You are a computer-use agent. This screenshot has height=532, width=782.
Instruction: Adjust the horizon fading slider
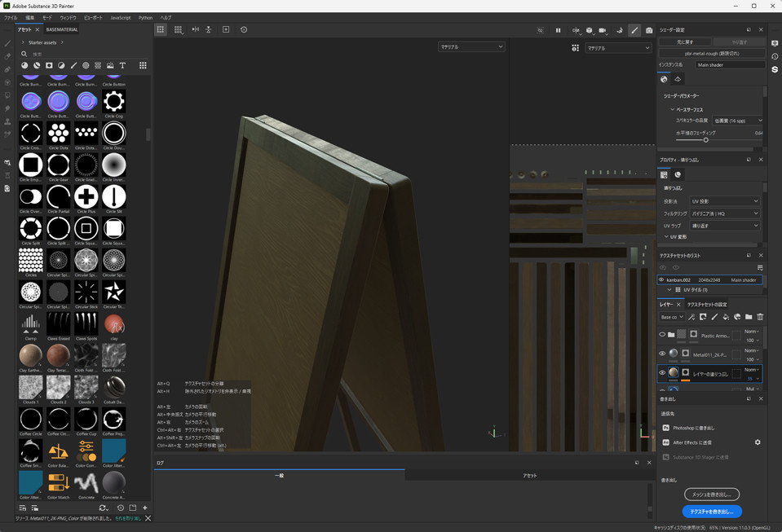click(705, 140)
